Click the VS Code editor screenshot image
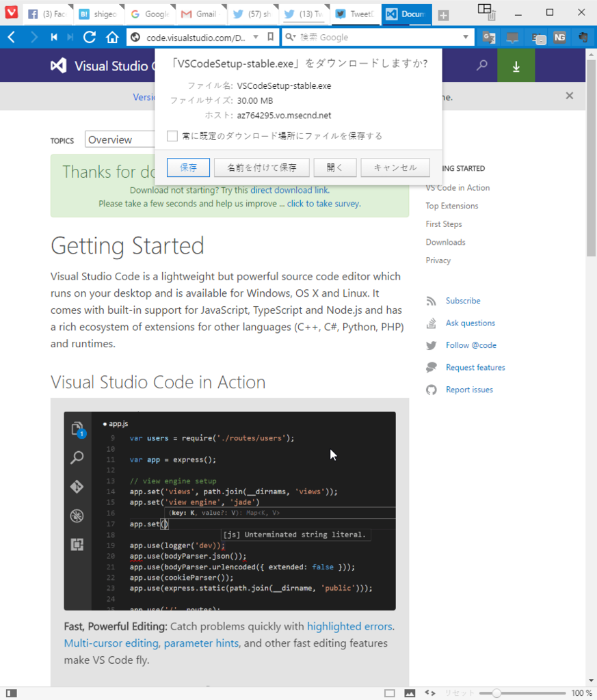 tap(230, 511)
